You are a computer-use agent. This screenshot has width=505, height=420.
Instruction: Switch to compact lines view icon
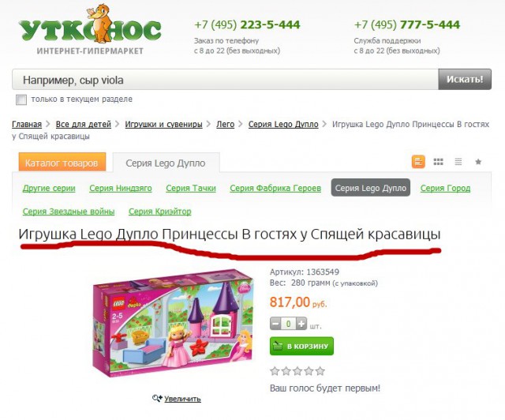(x=458, y=162)
